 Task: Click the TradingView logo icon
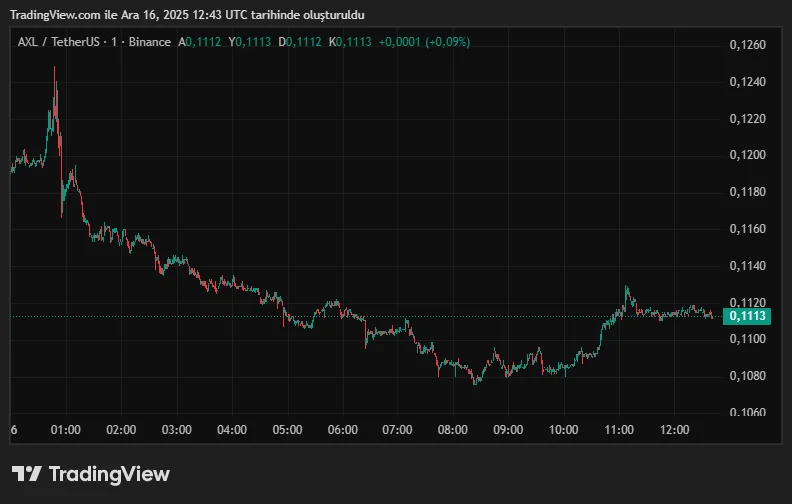[x=26, y=474]
